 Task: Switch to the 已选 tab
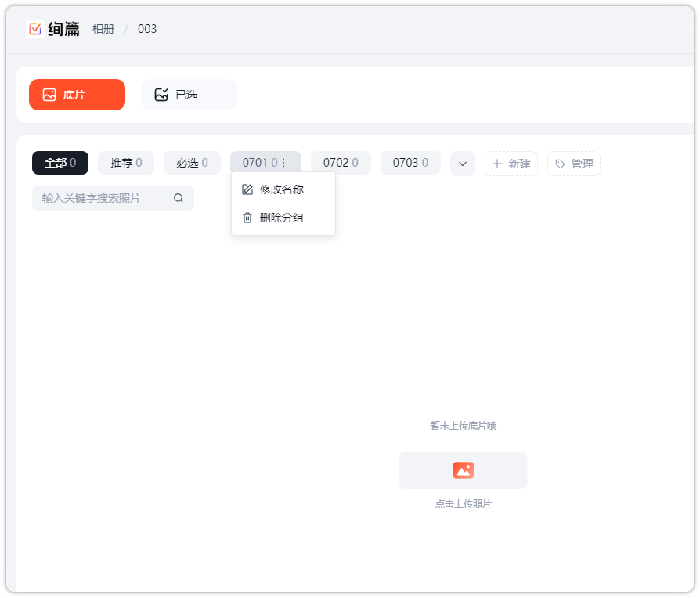tap(189, 95)
